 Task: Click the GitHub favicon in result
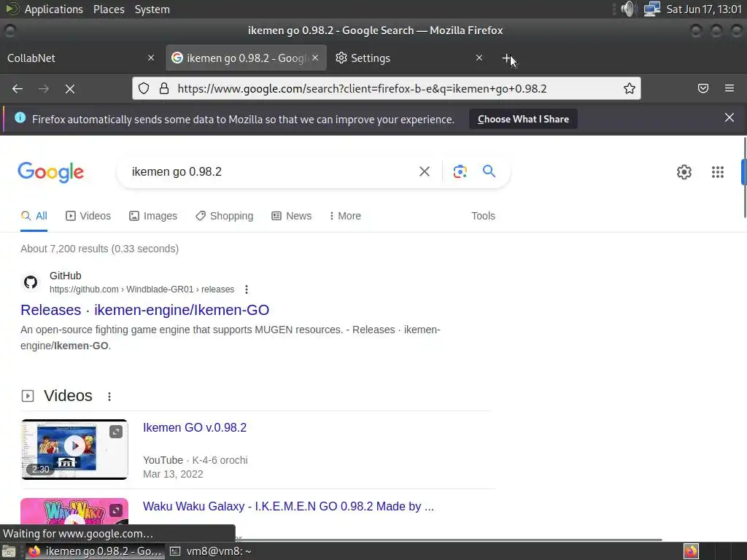point(31,282)
